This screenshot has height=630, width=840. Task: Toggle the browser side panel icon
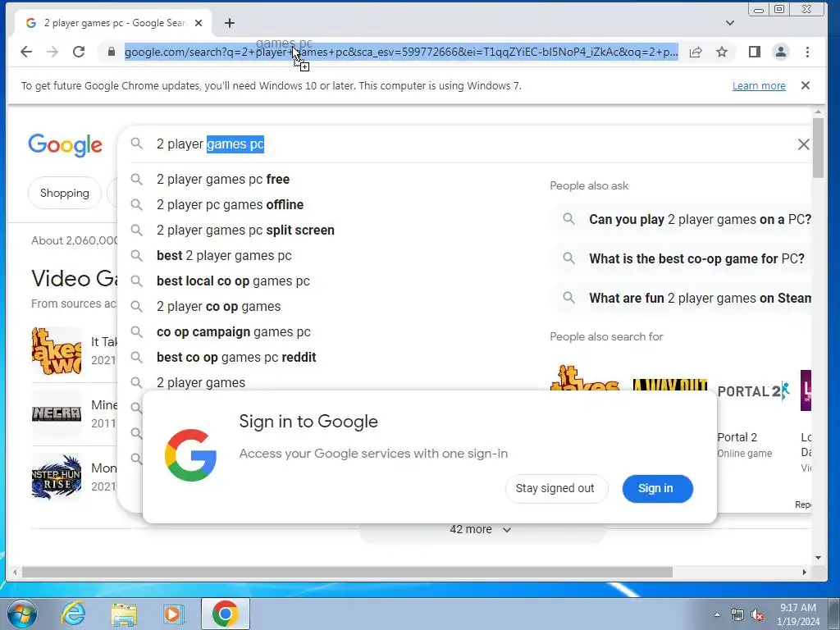click(755, 52)
